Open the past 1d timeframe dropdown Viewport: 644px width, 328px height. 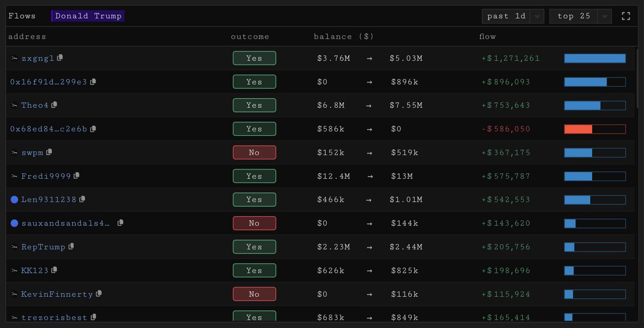click(x=513, y=16)
